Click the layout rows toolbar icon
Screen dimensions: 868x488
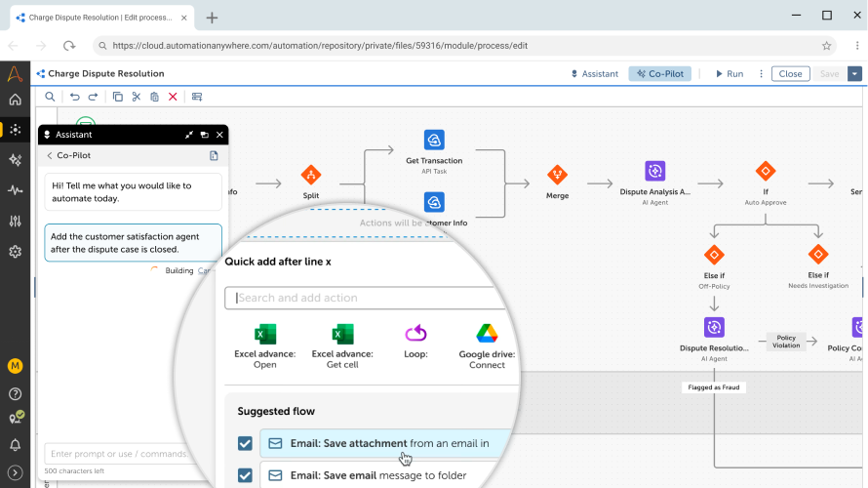[196, 97]
